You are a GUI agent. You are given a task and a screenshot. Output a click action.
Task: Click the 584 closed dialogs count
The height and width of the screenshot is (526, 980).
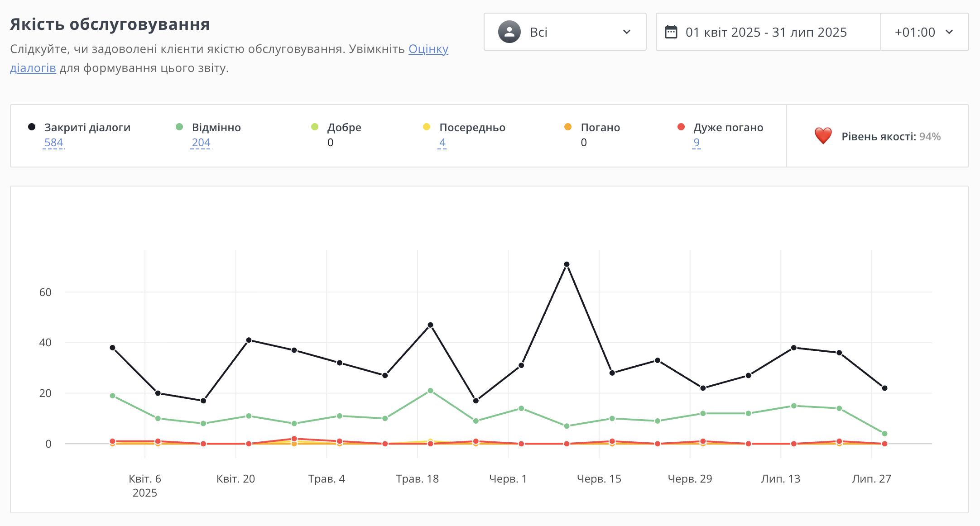click(x=53, y=143)
